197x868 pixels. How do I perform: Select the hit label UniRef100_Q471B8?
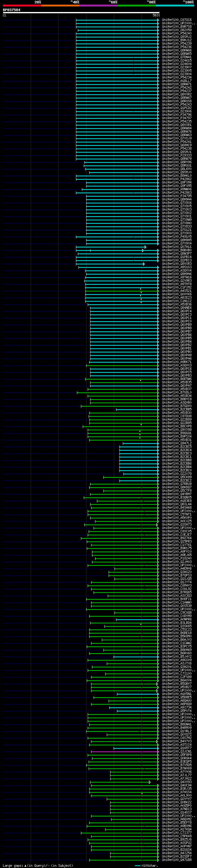177,860
